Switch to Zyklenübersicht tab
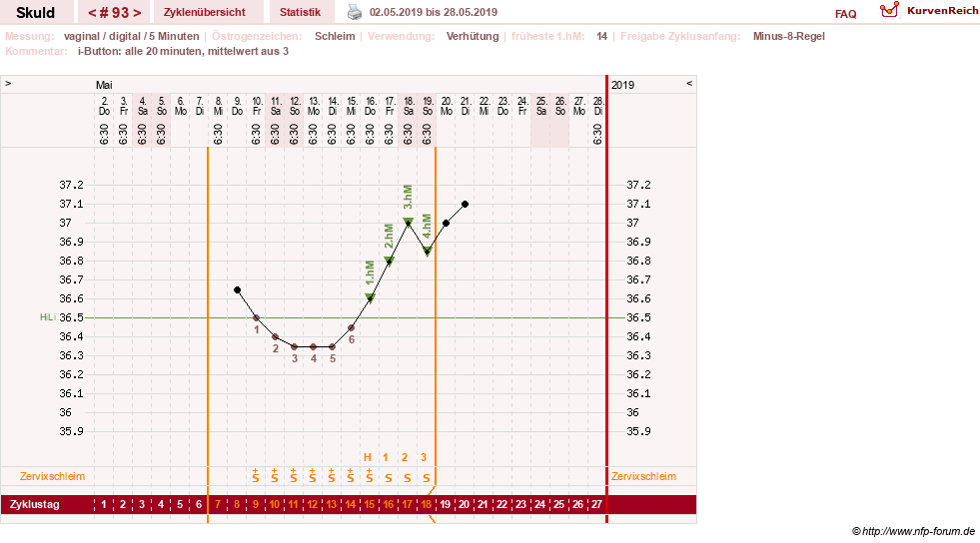 [205, 12]
